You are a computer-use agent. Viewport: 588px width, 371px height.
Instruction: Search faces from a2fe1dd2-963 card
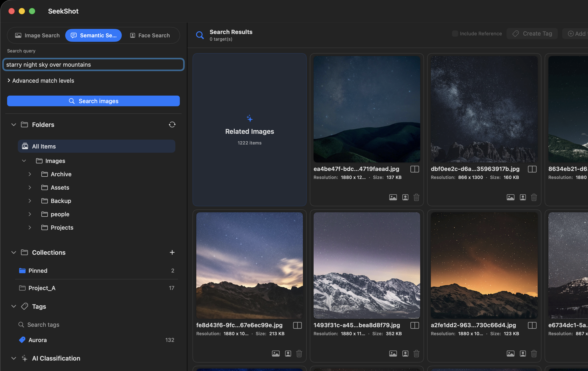(x=523, y=353)
